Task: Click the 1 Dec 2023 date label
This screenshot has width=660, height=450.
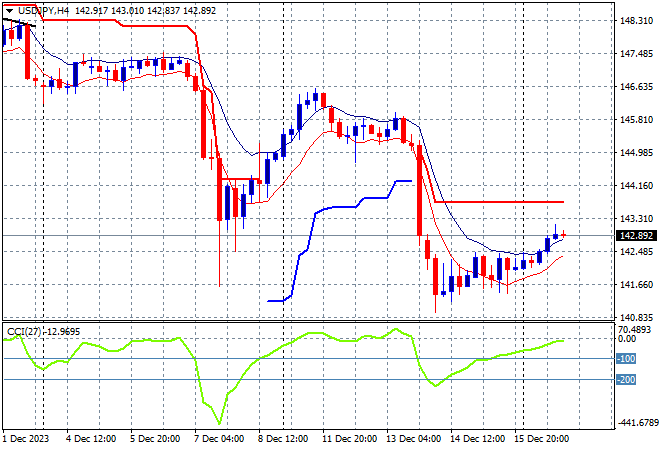Action: tap(27, 438)
